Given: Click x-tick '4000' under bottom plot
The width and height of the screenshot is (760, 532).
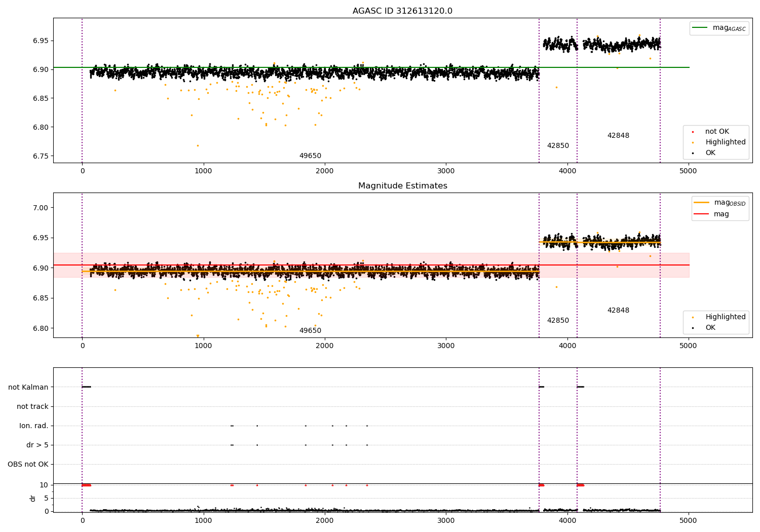Looking at the screenshot, I should pos(567,521).
